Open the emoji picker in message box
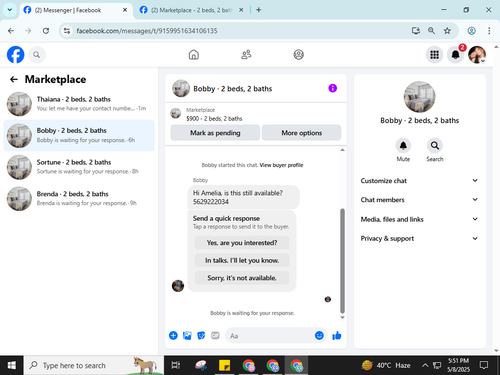500x375 pixels. 319,335
